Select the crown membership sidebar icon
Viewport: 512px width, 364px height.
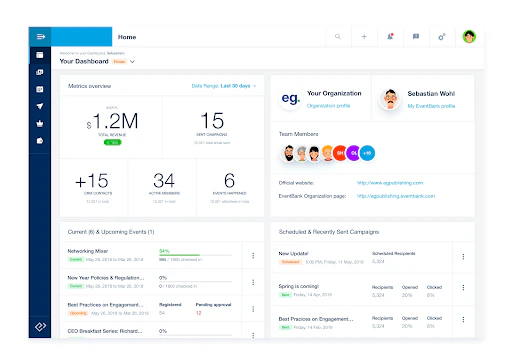[x=40, y=124]
